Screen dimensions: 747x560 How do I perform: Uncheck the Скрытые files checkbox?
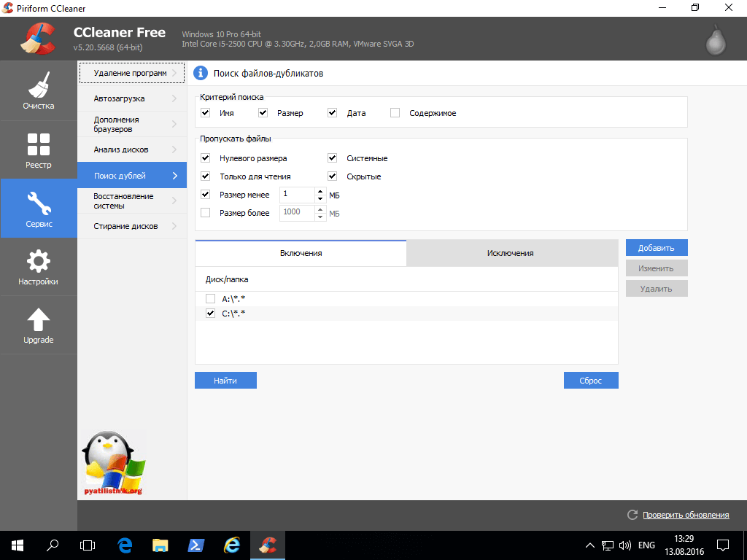pos(333,176)
